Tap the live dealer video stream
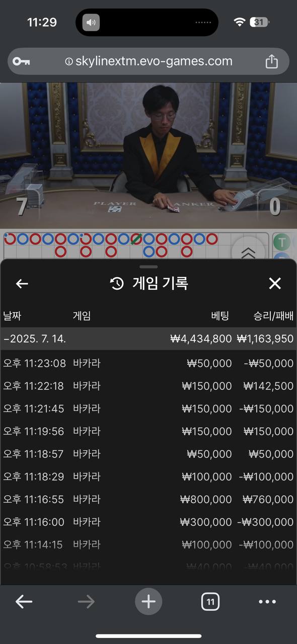Viewport: 297px width, 644px height. [x=148, y=155]
